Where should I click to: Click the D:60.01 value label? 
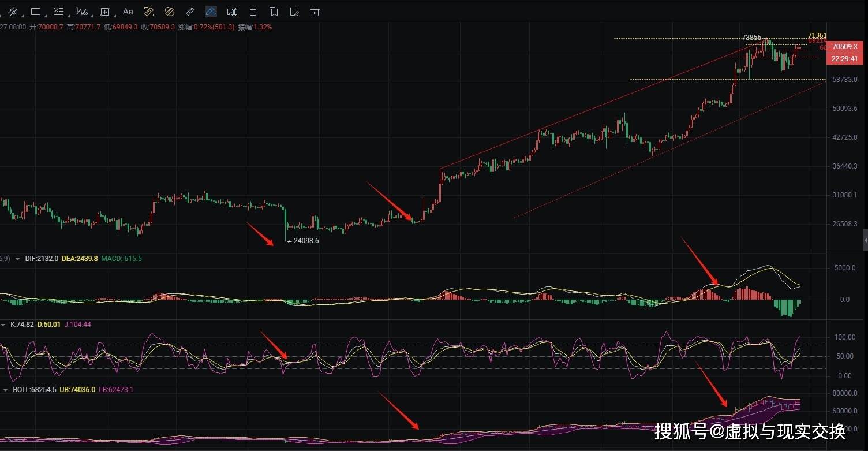48,325
